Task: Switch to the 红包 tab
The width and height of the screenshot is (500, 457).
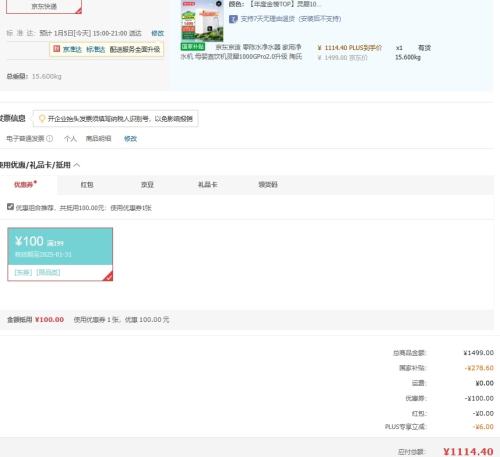Action: 87,185
